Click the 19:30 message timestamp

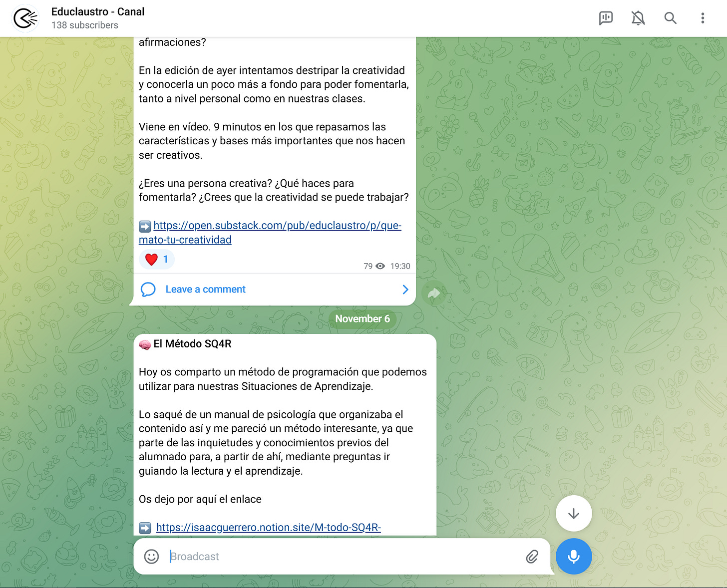click(400, 267)
